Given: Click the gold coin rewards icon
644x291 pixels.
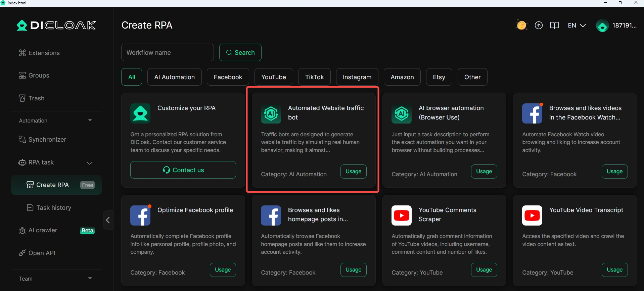Looking at the screenshot, I should tap(521, 25).
